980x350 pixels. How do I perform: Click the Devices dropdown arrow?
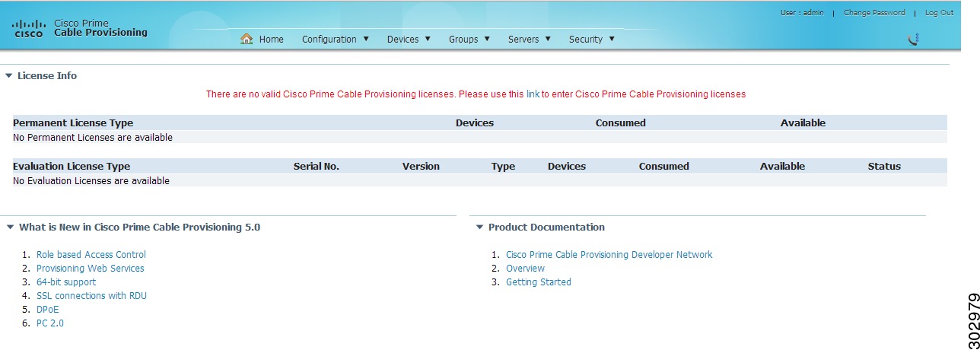coord(427,39)
